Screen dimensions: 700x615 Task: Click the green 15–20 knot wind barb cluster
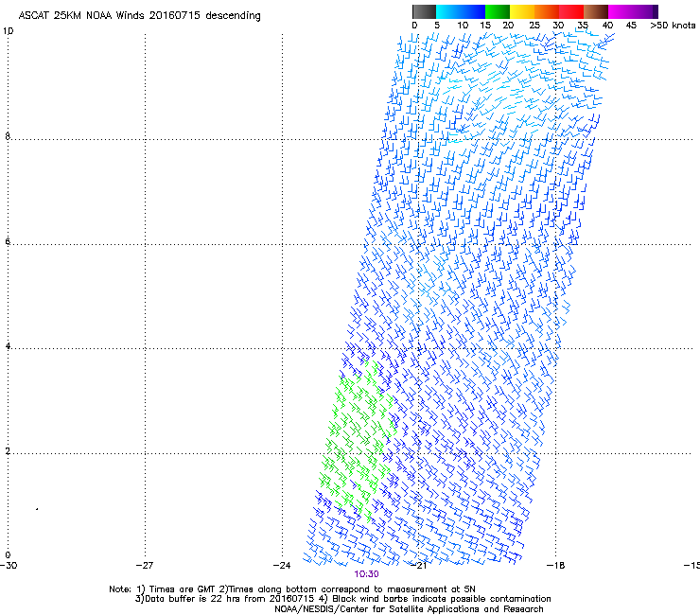click(x=358, y=440)
